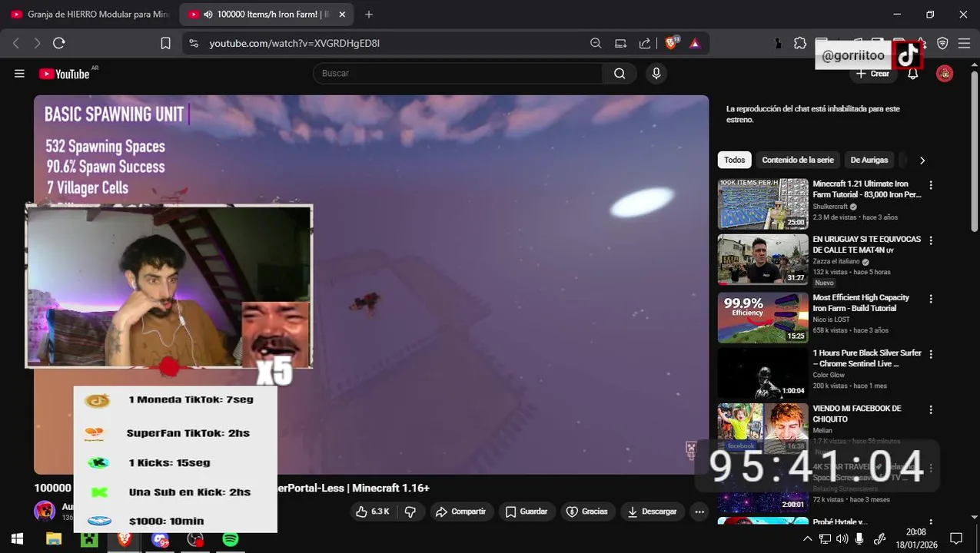Open options for VIENDO MI FACEBOOK video
This screenshot has height=553, width=980.
(x=931, y=409)
